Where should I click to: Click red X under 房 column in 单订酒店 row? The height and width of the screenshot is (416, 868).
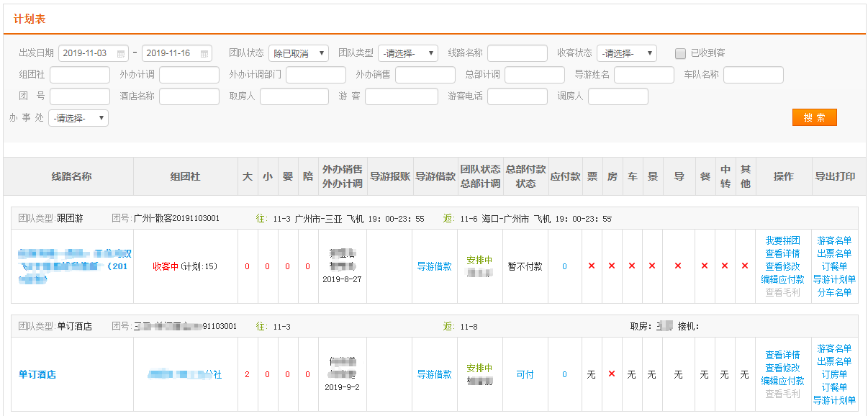click(612, 374)
